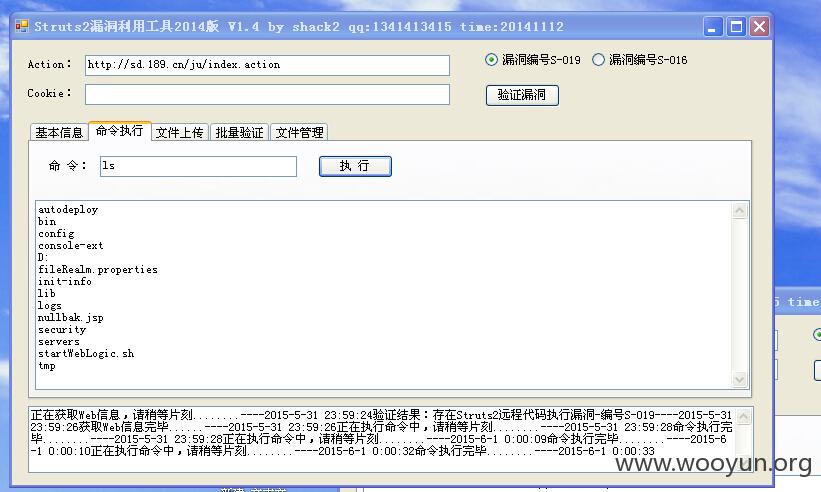Click the 命 令: label
Viewport: 821px width, 492px height.
click(68, 166)
